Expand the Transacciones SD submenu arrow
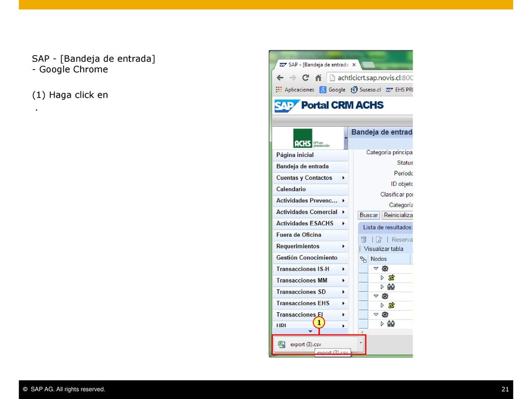 pos(343,292)
